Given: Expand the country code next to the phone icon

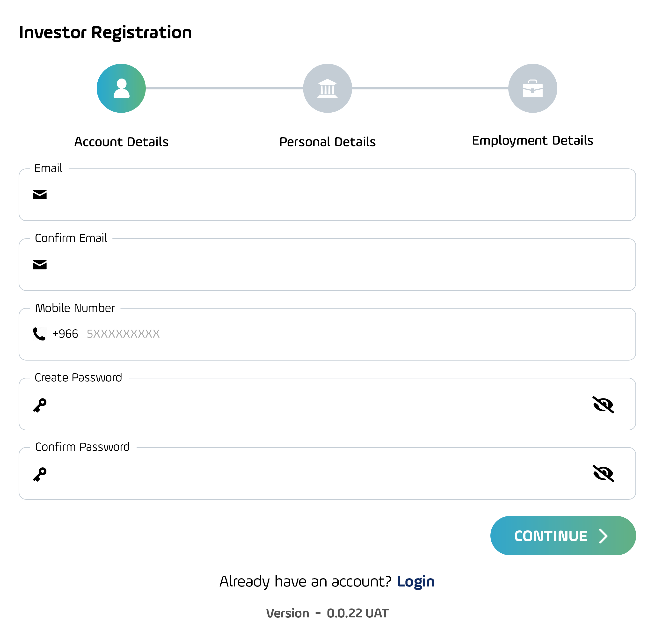Looking at the screenshot, I should click(x=65, y=333).
